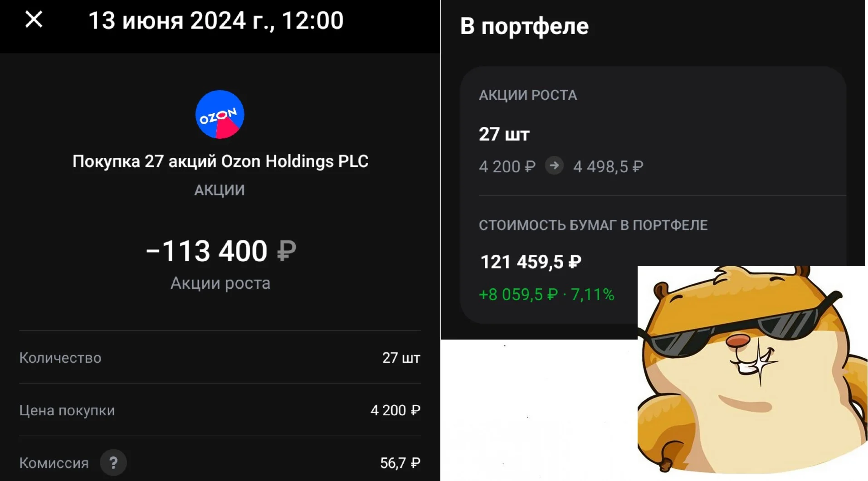The height and width of the screenshot is (481, 868).
Task: Select the transaction date 13 июня 2024 header
Action: tap(216, 21)
